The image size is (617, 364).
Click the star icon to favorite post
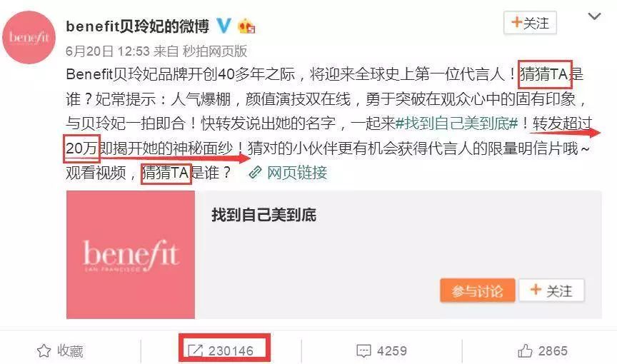44,350
